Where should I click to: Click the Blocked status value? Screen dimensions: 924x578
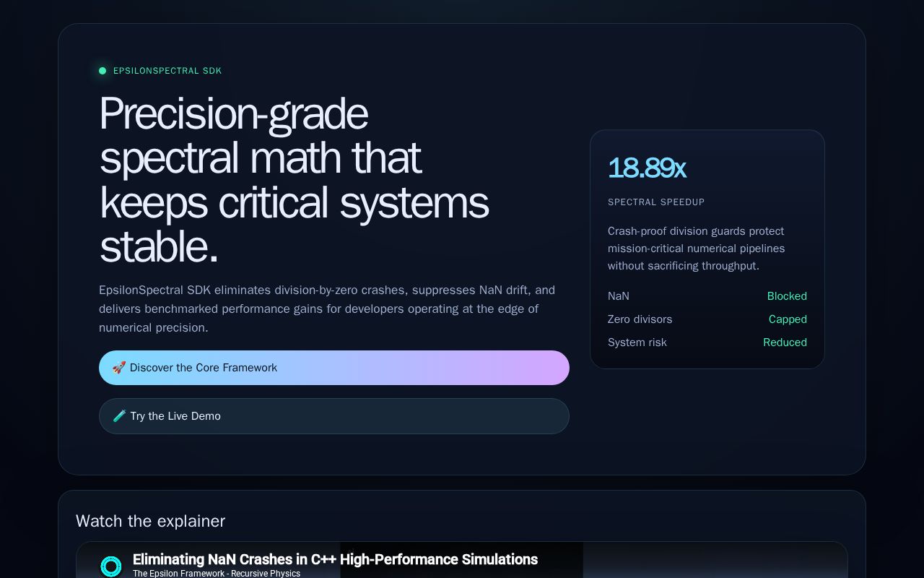(x=787, y=296)
